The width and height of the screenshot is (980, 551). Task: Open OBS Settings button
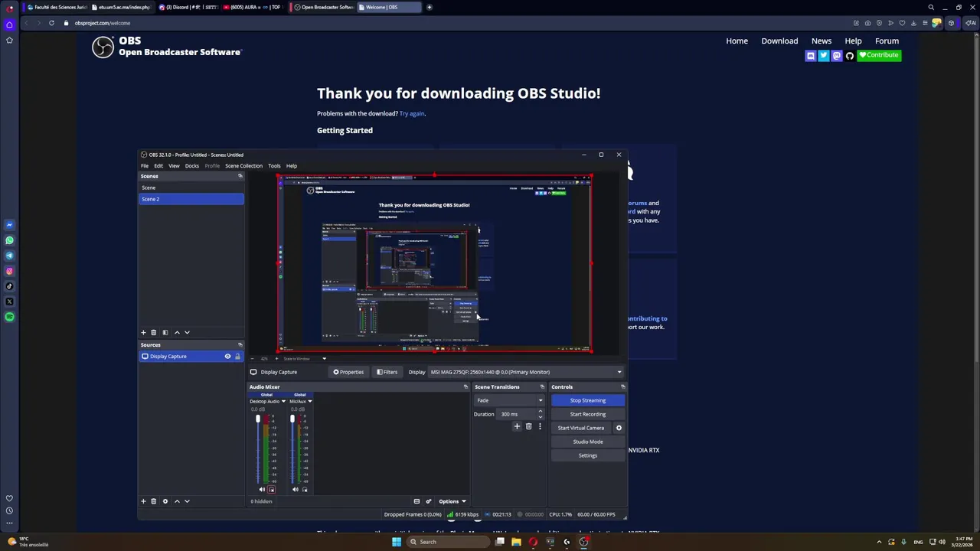tap(588, 455)
